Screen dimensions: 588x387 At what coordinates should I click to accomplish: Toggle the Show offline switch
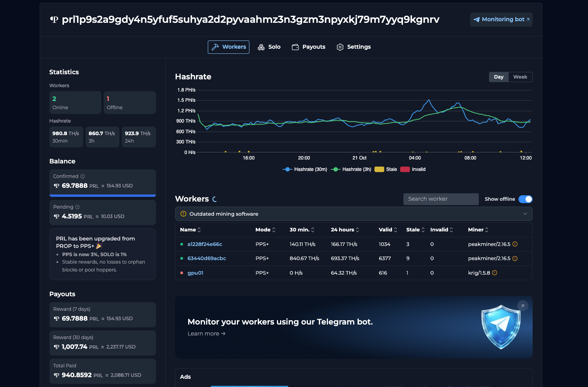click(526, 199)
